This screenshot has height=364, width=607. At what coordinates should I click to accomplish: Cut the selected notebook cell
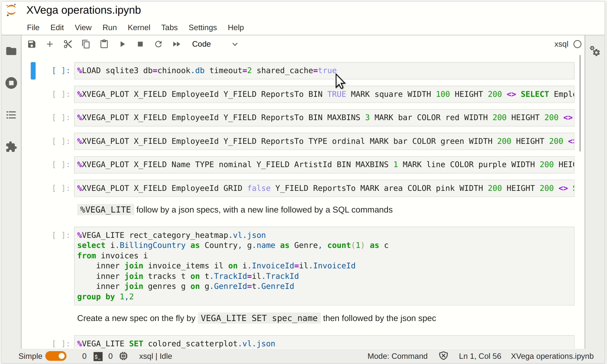click(x=68, y=44)
